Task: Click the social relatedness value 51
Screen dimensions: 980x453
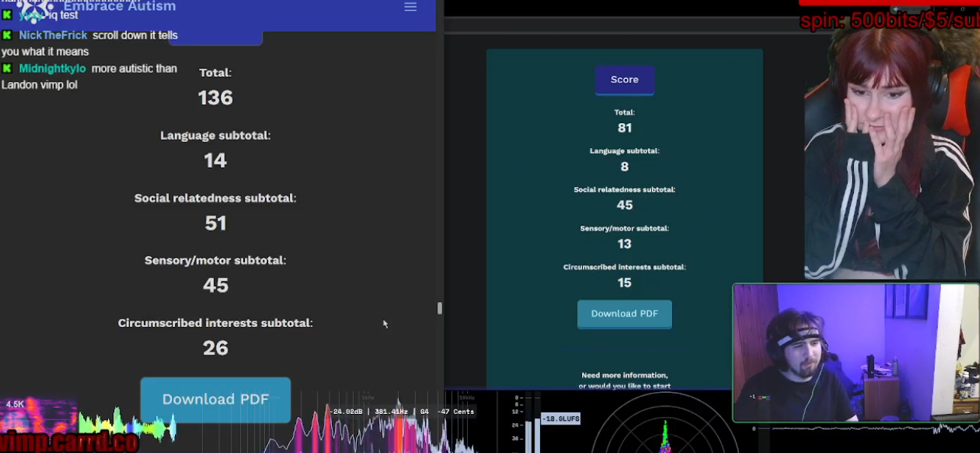Action: [x=216, y=223]
